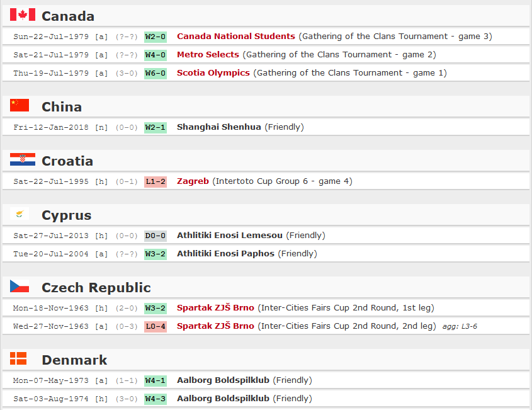Click the date Wed-27-Nov-1963
This screenshot has height=410, width=532.
(x=51, y=327)
